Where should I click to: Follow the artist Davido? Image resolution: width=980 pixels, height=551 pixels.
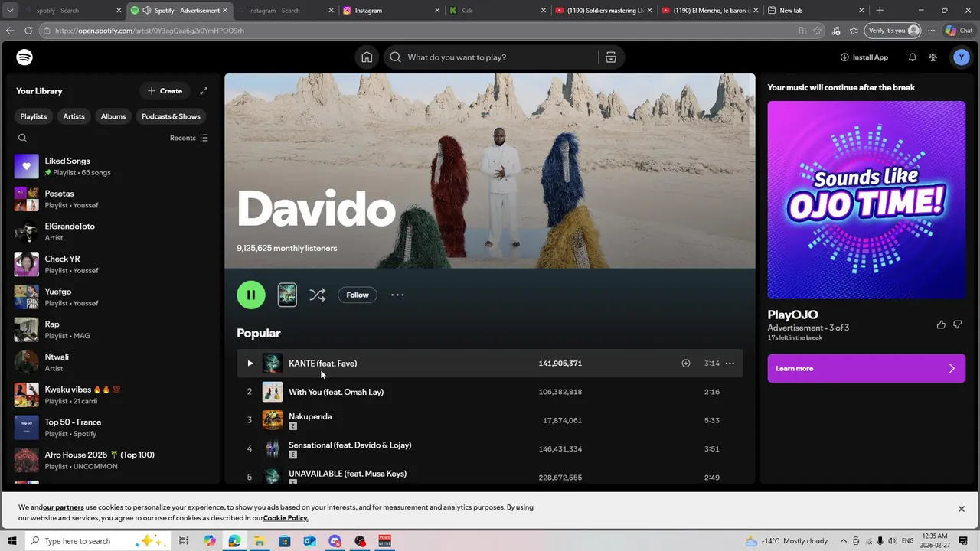(358, 295)
